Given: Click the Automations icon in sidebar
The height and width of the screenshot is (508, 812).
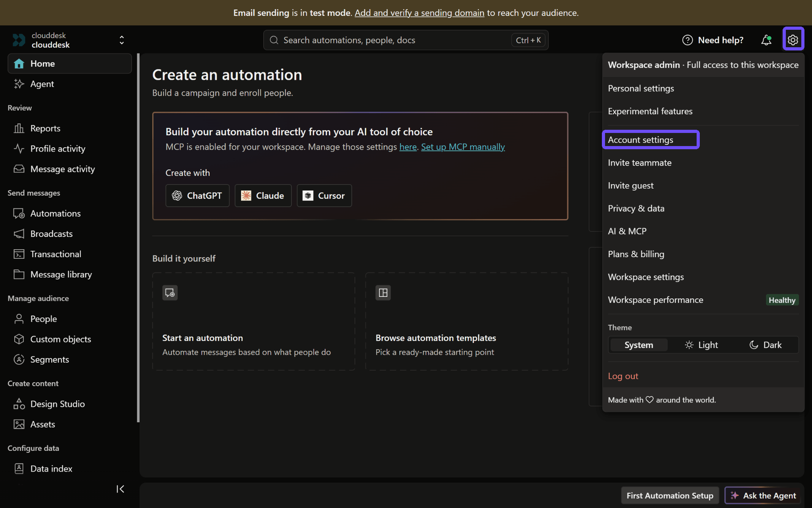Looking at the screenshot, I should (x=19, y=213).
